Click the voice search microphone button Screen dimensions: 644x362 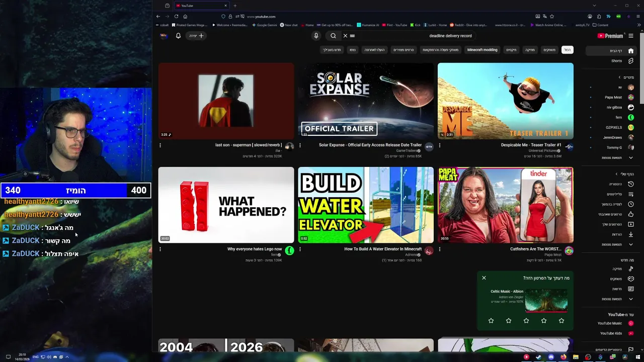pos(316,36)
